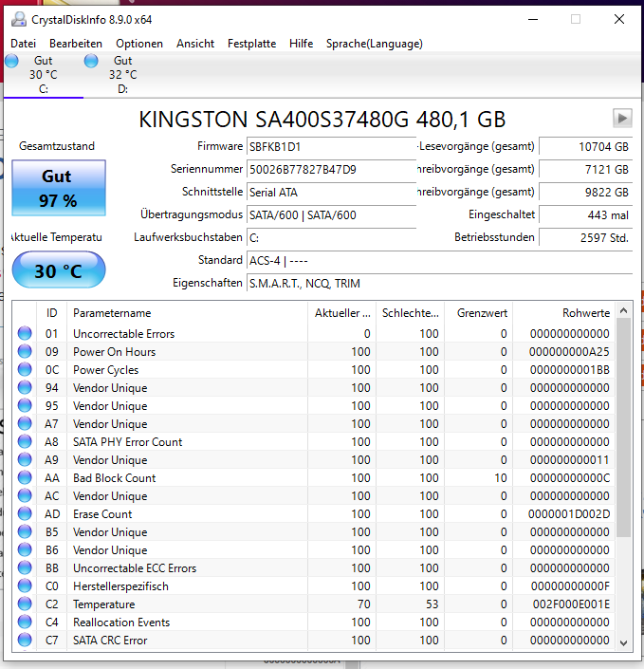Click the ID column header
Image resolution: width=644 pixels, height=669 pixels.
click(51, 313)
